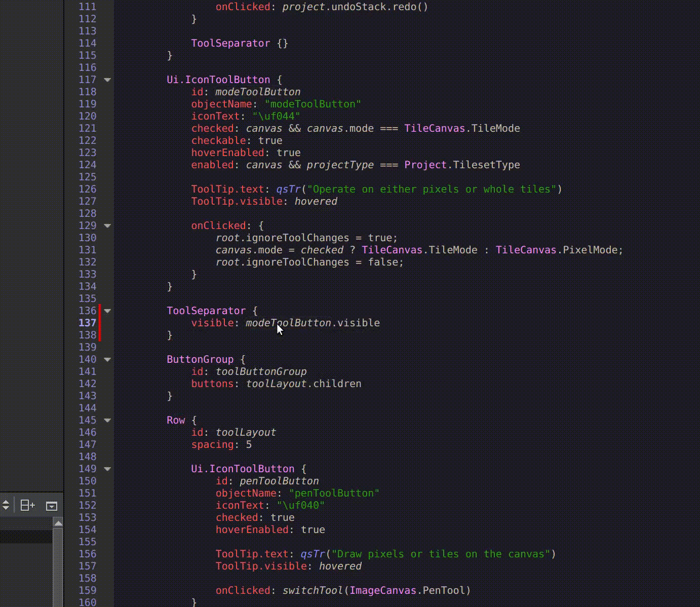700x607 pixels.
Task: Collapse the ToolSeparator block at line 136
Action: coord(107,311)
